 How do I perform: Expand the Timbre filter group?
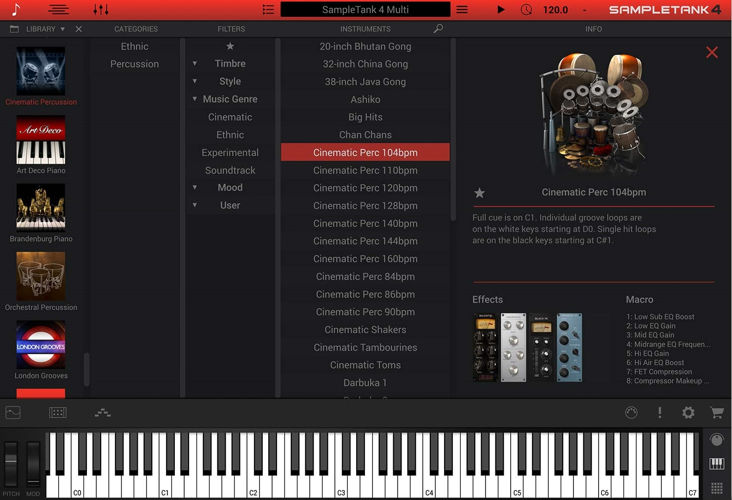coord(195,64)
